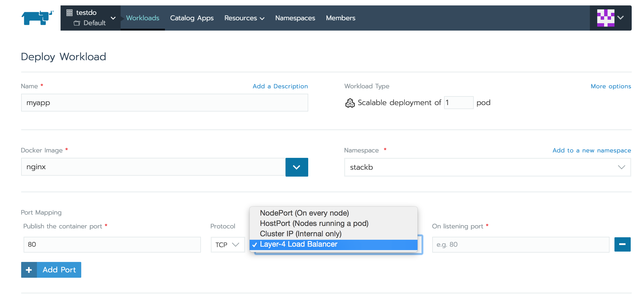
Task: Click the workload Name input field
Action: coord(164,103)
